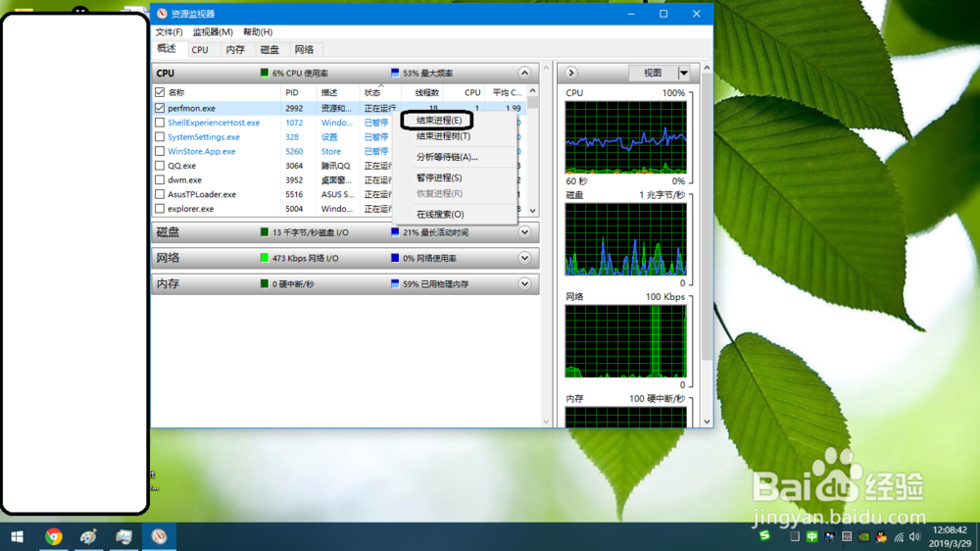This screenshot has width=980, height=551.
Task: Open the 监视器(M) menu
Action: [213, 32]
